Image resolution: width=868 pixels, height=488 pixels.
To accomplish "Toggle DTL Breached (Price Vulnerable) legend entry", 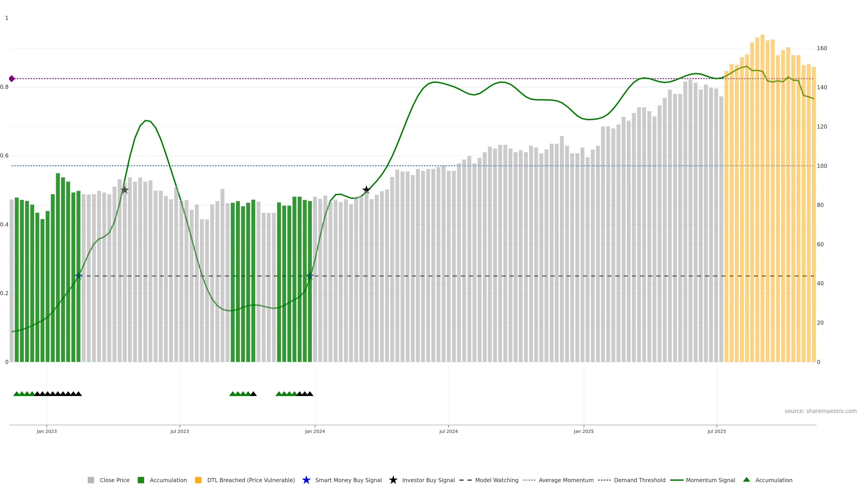I will coord(251,480).
